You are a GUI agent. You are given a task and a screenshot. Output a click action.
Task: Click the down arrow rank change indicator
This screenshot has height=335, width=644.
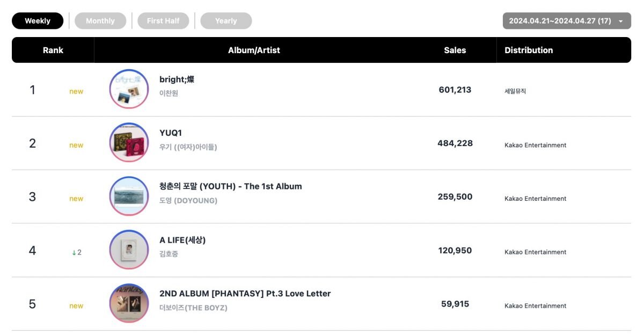pyautogui.click(x=76, y=252)
